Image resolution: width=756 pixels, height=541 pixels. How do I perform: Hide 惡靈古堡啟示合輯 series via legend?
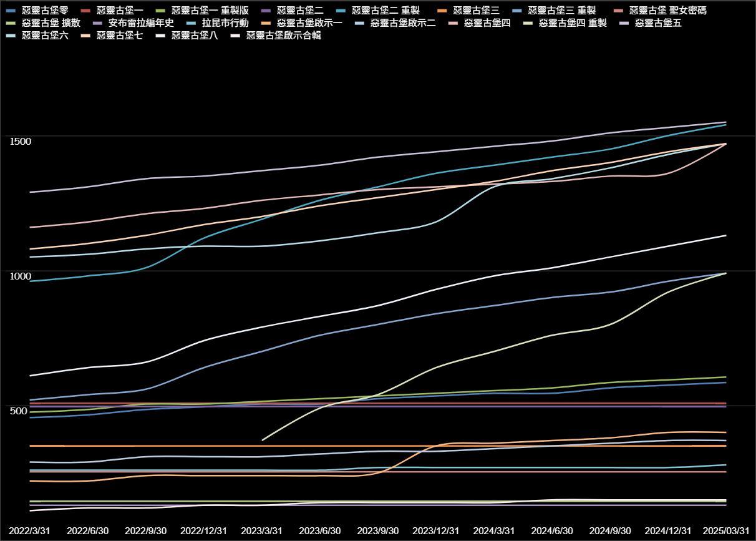[275, 36]
